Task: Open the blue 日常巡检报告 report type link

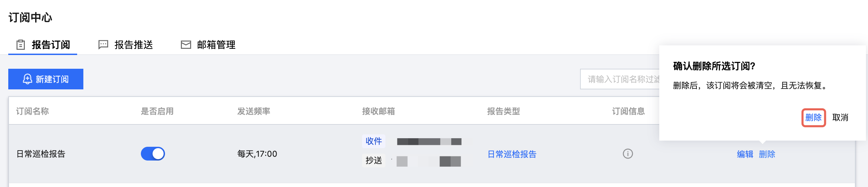Action: click(x=512, y=154)
